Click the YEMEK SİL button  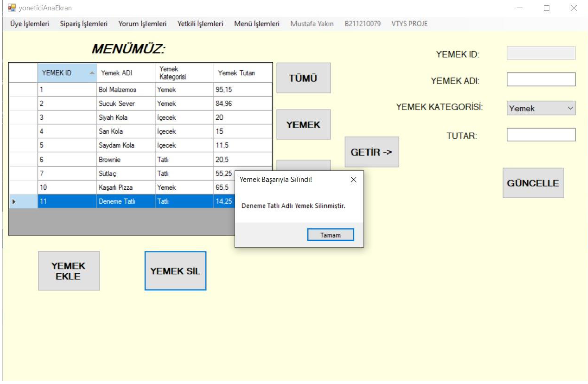175,271
